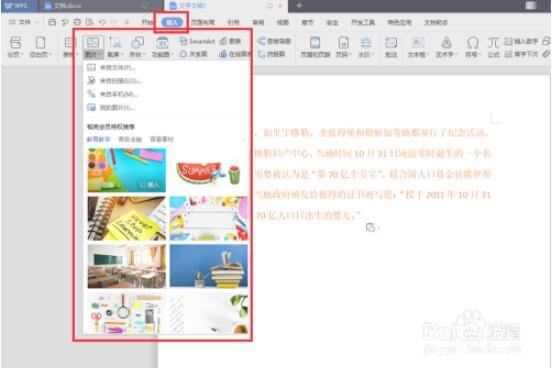Pick the colorful stationery border thumbnail
Screen dimensions: 552x372
pos(208,218)
